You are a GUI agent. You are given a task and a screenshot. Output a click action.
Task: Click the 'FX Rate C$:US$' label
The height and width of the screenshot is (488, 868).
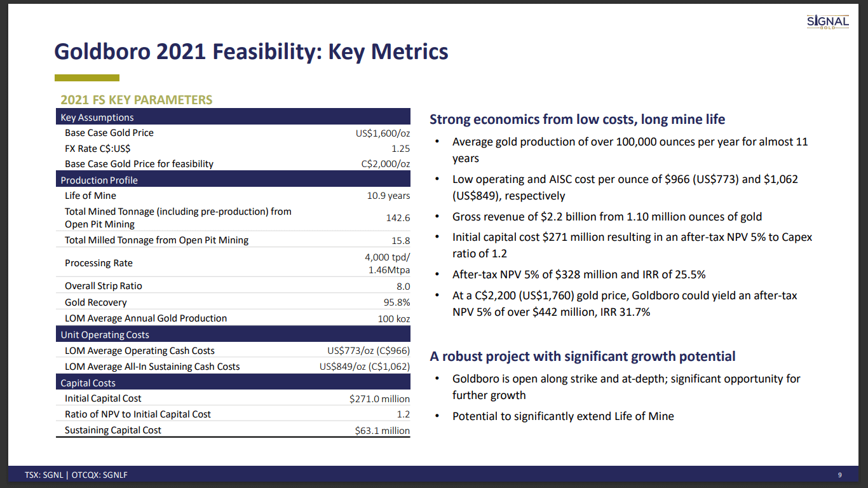(x=98, y=148)
